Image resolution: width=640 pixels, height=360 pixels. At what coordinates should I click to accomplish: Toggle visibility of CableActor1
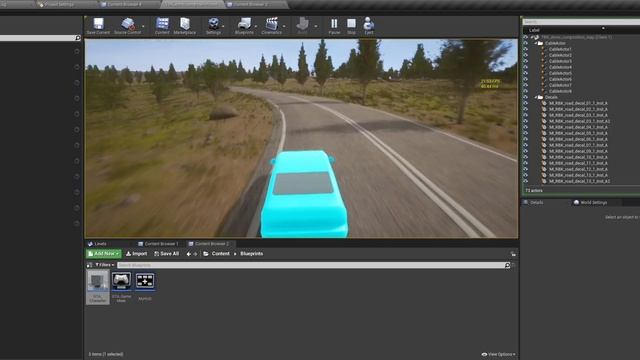(526, 49)
